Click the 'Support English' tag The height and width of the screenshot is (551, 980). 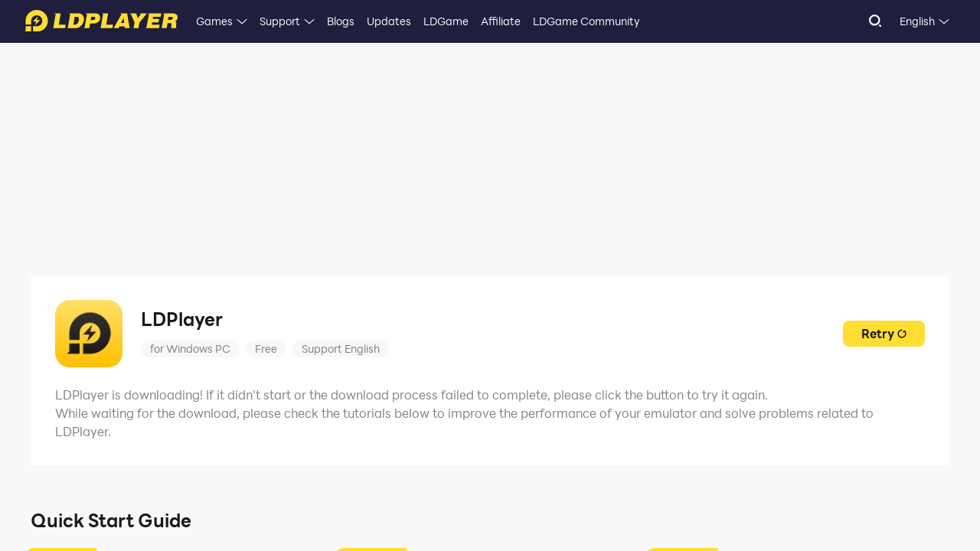tap(341, 349)
